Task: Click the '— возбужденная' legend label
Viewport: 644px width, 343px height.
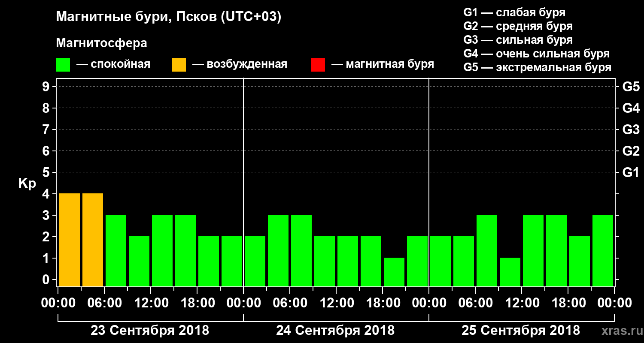Action: pos(240,64)
